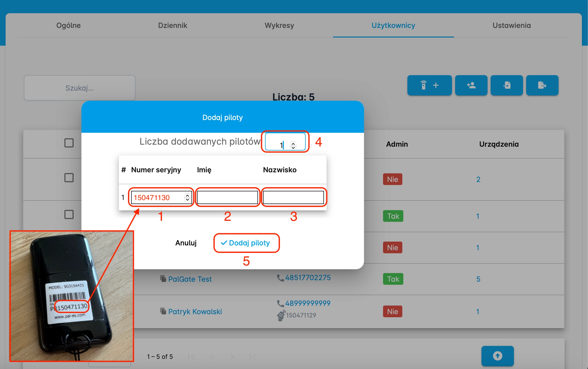588x369 pixels.
Task: Switch to the Dziennik tab
Action: tap(172, 25)
